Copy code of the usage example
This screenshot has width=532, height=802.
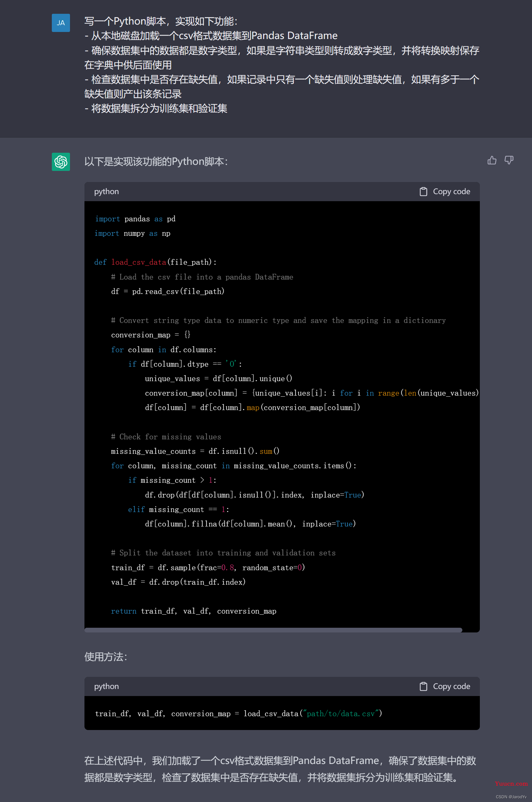[445, 686]
